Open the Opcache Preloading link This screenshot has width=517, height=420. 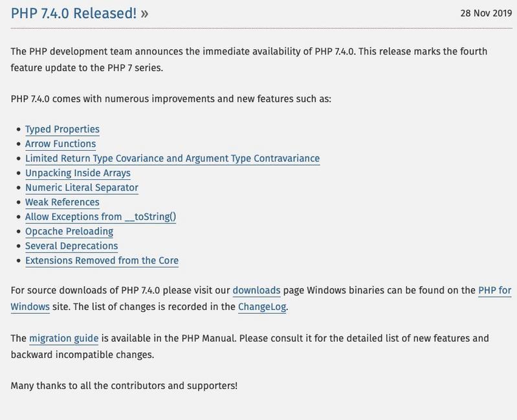[x=69, y=231]
